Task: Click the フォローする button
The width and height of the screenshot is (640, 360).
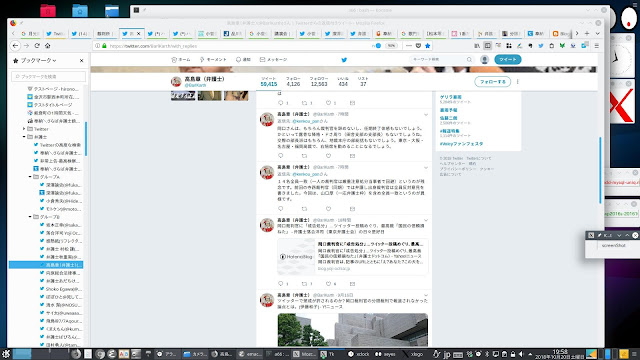Action: [x=493, y=82]
